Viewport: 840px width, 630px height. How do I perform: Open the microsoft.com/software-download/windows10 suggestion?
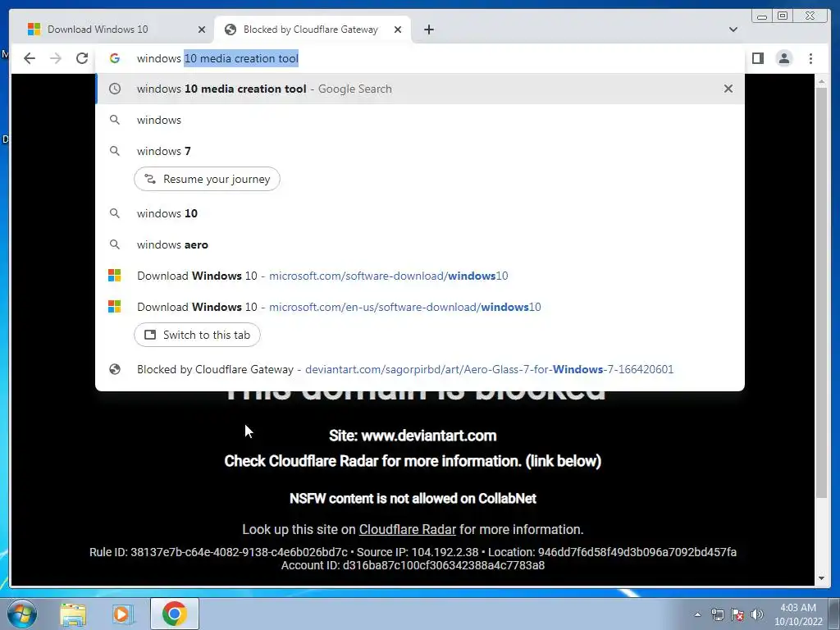click(420, 276)
